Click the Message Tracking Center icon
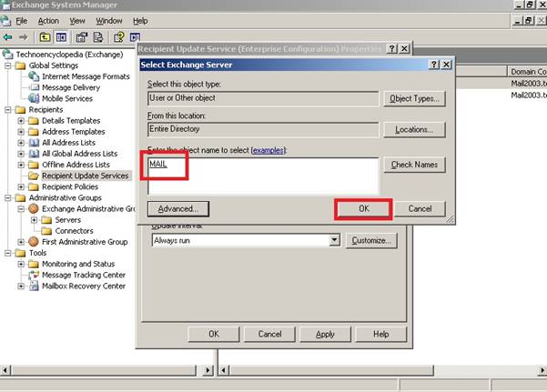The width and height of the screenshot is (547, 392). tap(35, 275)
